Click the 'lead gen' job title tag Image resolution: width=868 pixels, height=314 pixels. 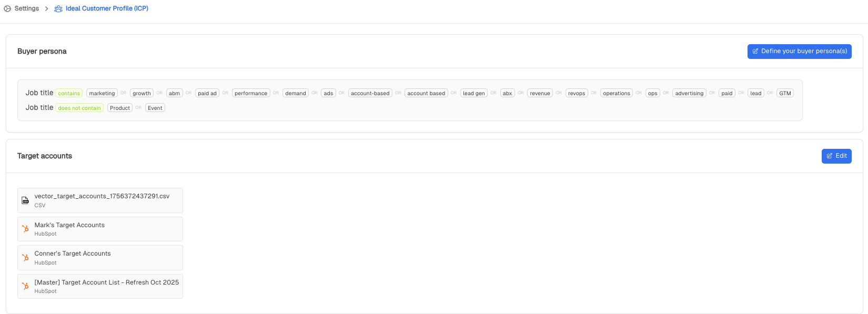(474, 93)
